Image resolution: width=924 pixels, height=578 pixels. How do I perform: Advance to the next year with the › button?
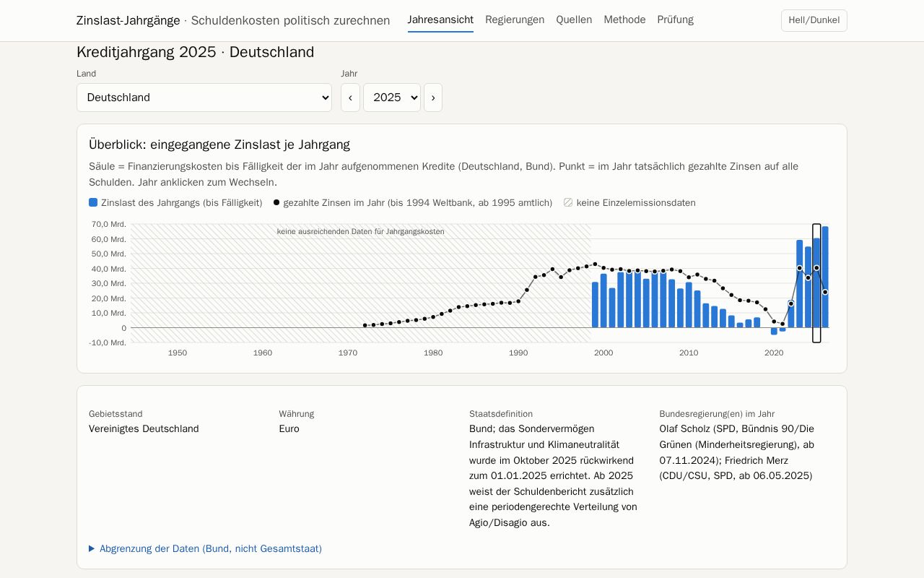pos(433,98)
